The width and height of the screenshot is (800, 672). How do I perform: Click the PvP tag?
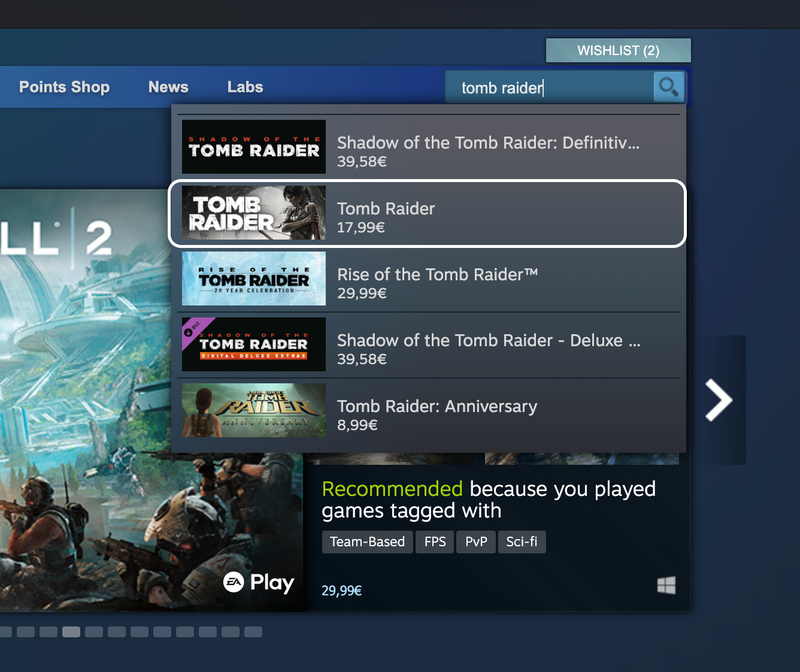[x=476, y=542]
